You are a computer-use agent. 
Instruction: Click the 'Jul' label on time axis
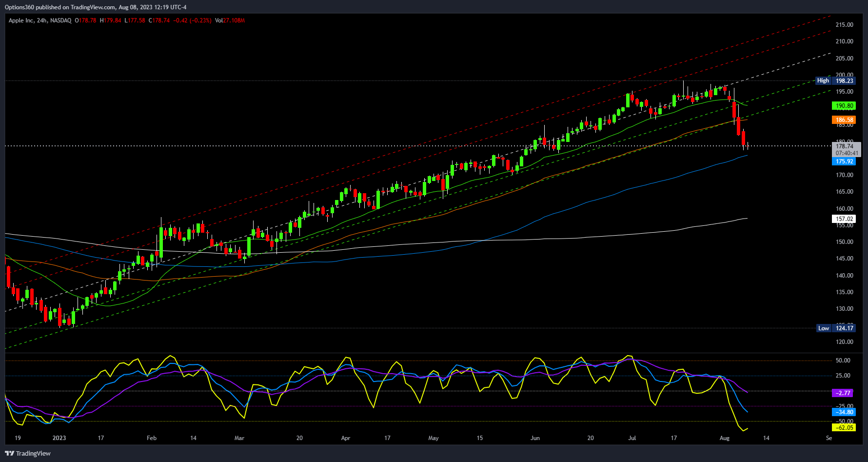click(632, 438)
